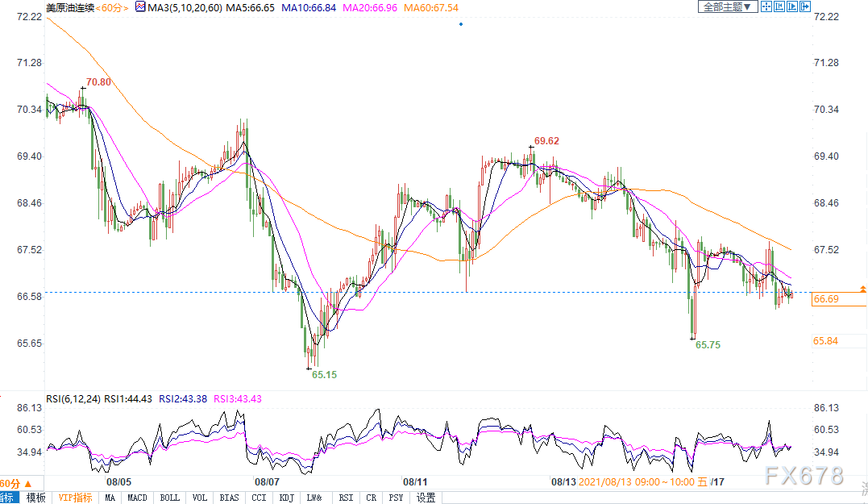This screenshot has width=868, height=504.
Task: Select the BIAS indicator tab
Action: (229, 498)
